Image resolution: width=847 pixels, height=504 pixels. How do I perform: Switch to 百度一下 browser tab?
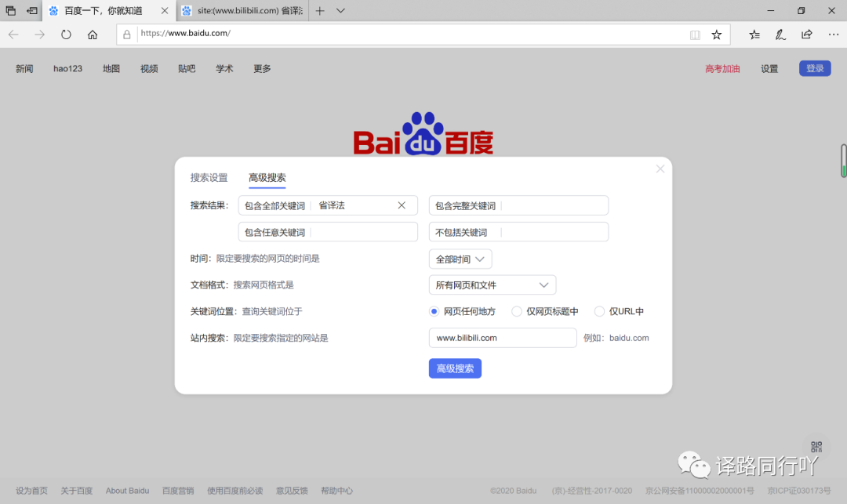point(109,11)
